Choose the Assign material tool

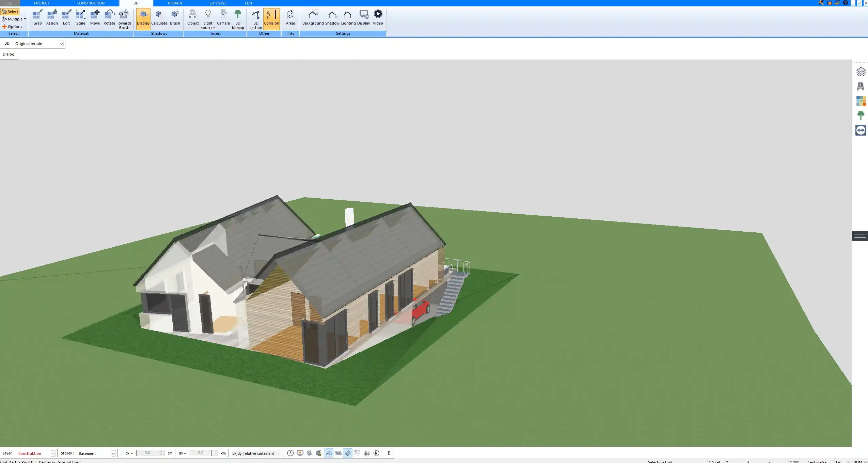coord(52,17)
